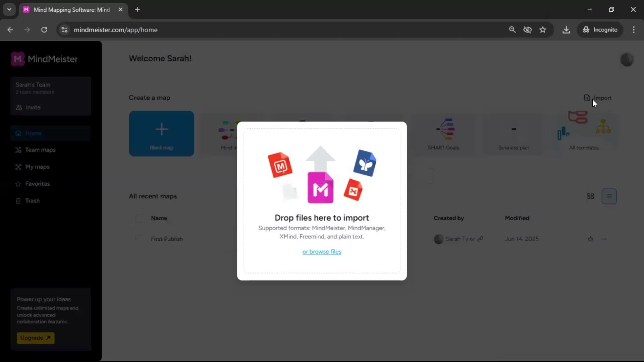Click the red XMind file icon
Viewport: 644px width, 362px height.
click(353, 190)
